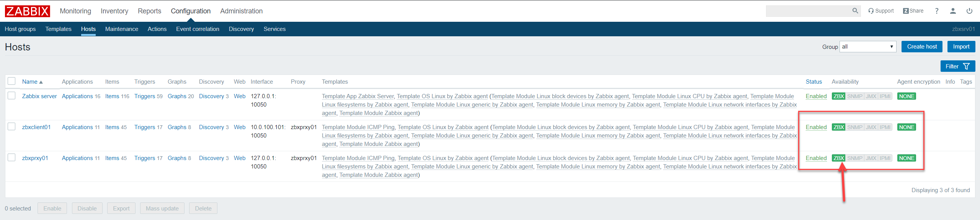Click NONE encryption badge for Zabbix server
Viewport: 980px width, 220px height.
(x=906, y=96)
